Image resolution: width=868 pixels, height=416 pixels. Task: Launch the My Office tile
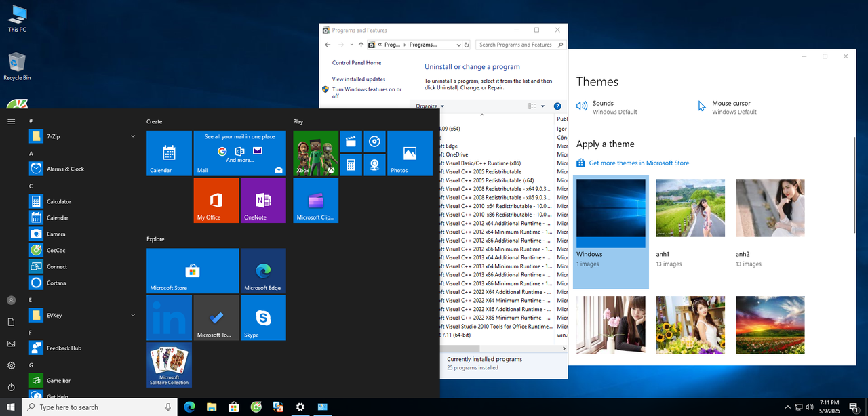click(216, 200)
